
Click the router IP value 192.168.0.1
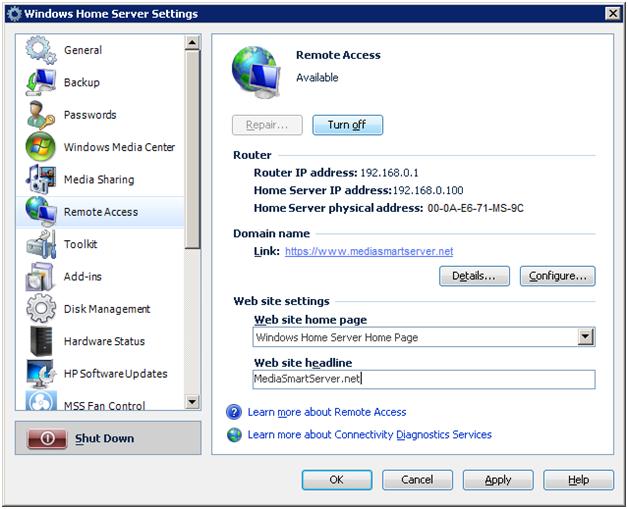pyautogui.click(x=389, y=173)
